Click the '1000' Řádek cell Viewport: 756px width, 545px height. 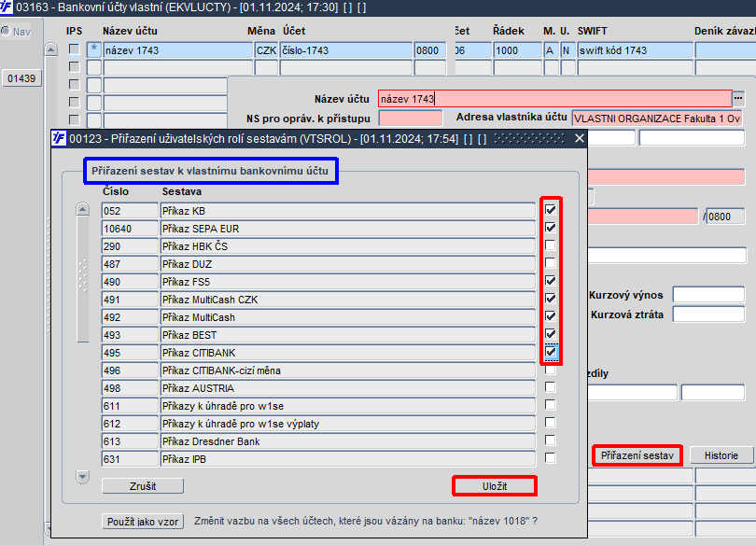click(x=517, y=50)
